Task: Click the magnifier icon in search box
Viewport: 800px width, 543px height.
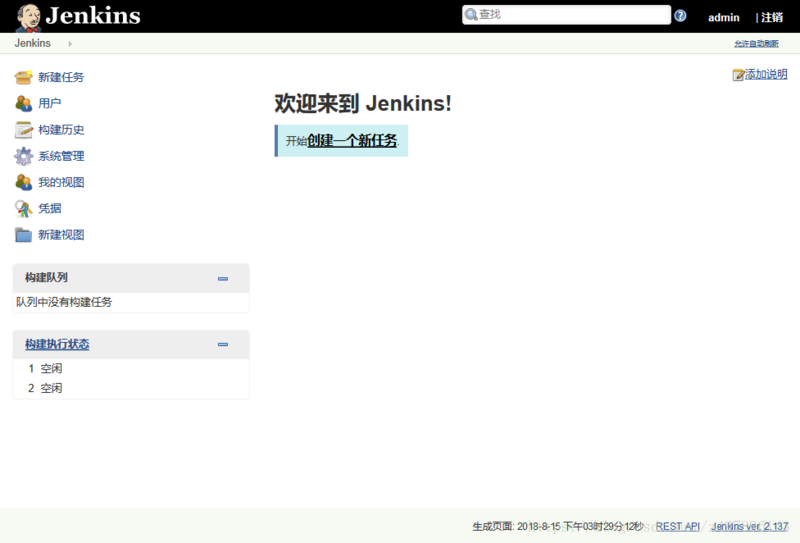Action: click(x=471, y=15)
